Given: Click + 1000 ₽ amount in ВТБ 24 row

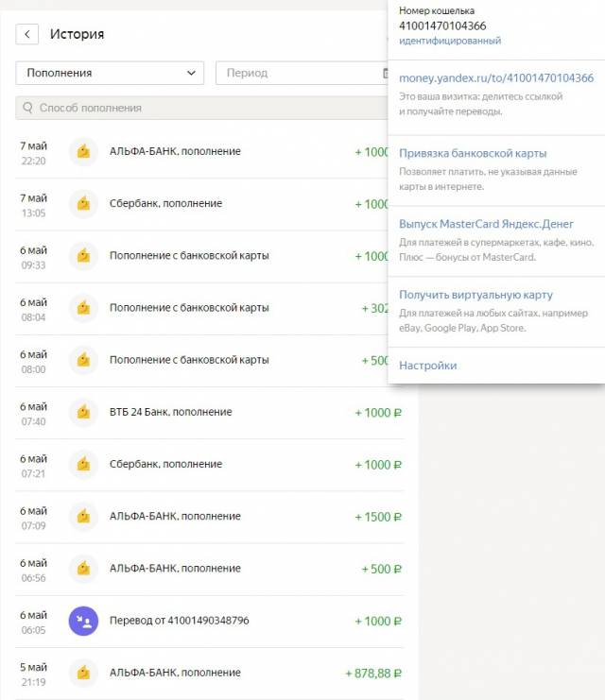Looking at the screenshot, I should coord(378,413).
